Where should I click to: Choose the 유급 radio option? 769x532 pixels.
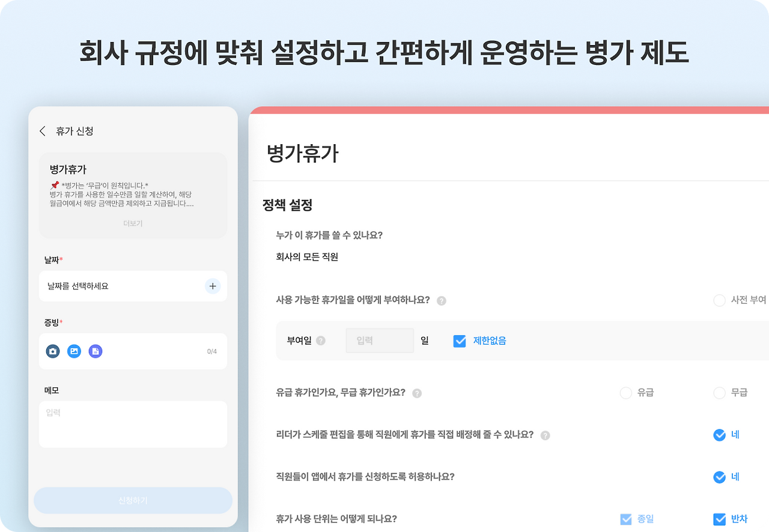point(625,393)
